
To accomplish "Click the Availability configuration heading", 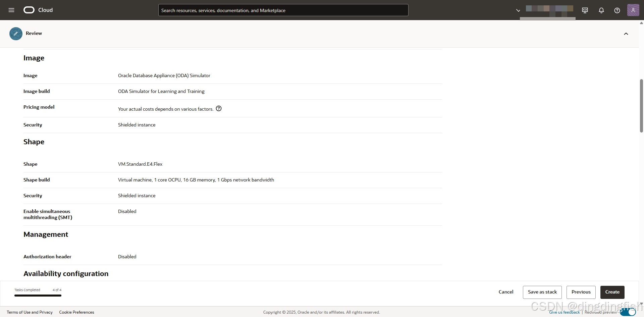I will tap(66, 274).
